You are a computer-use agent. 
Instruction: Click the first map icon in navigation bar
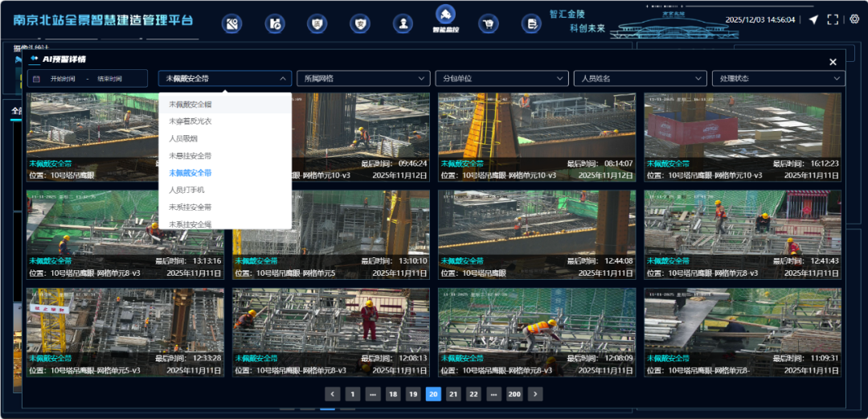click(x=232, y=24)
